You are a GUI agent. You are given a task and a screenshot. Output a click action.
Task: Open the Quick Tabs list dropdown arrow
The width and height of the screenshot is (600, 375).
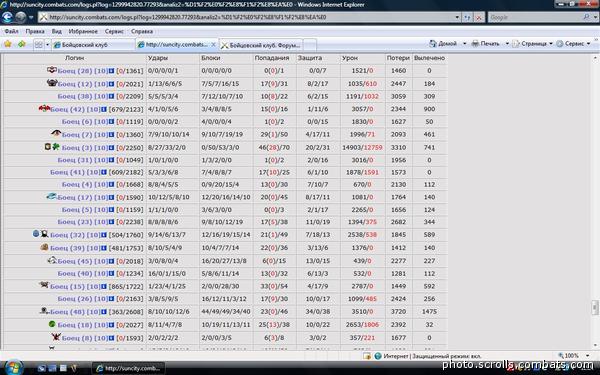[47, 45]
